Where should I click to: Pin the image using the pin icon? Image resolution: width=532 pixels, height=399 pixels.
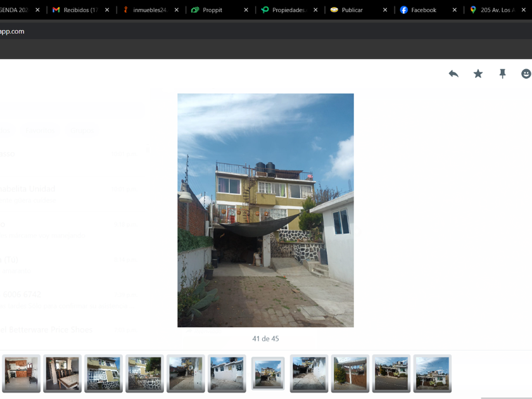point(502,73)
